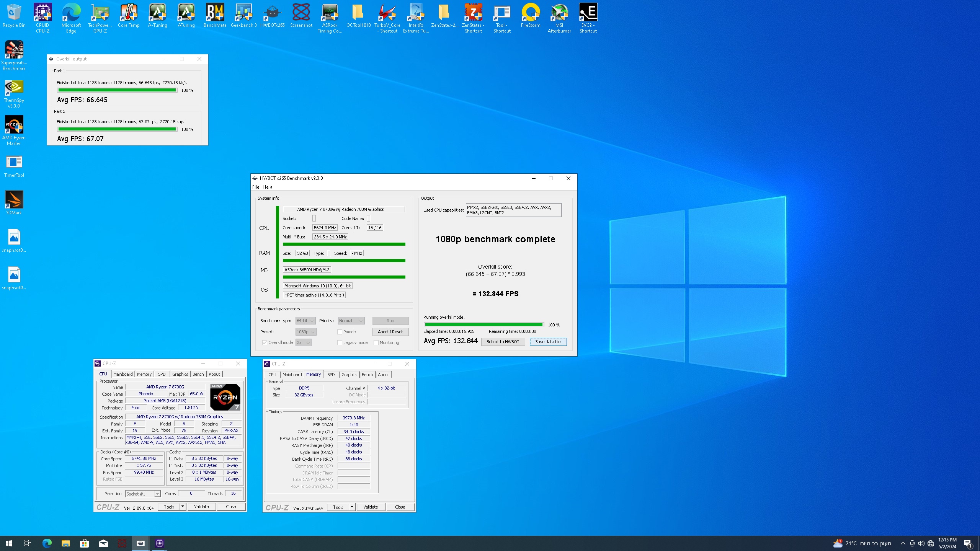This screenshot has height=551, width=980.
Task: Open the notification center icon
Action: [968, 543]
